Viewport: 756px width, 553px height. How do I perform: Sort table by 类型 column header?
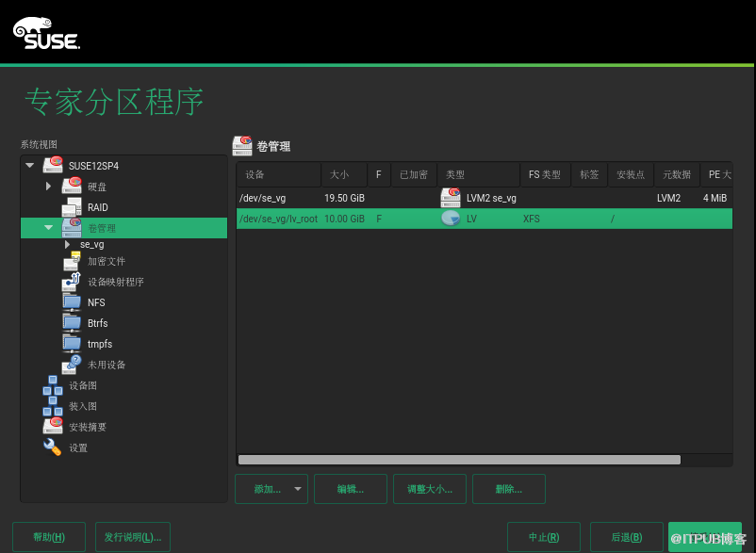pos(478,174)
